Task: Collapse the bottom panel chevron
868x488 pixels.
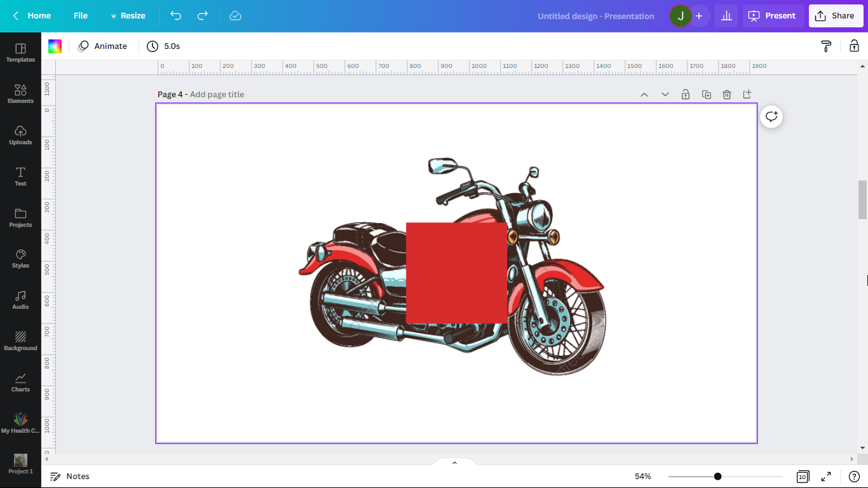Action: coord(454,462)
